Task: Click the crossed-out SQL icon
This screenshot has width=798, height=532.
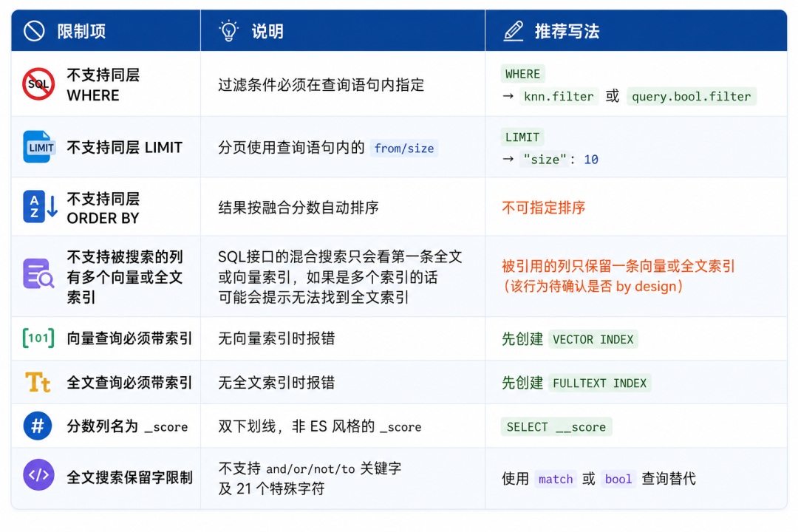Action: click(x=38, y=84)
